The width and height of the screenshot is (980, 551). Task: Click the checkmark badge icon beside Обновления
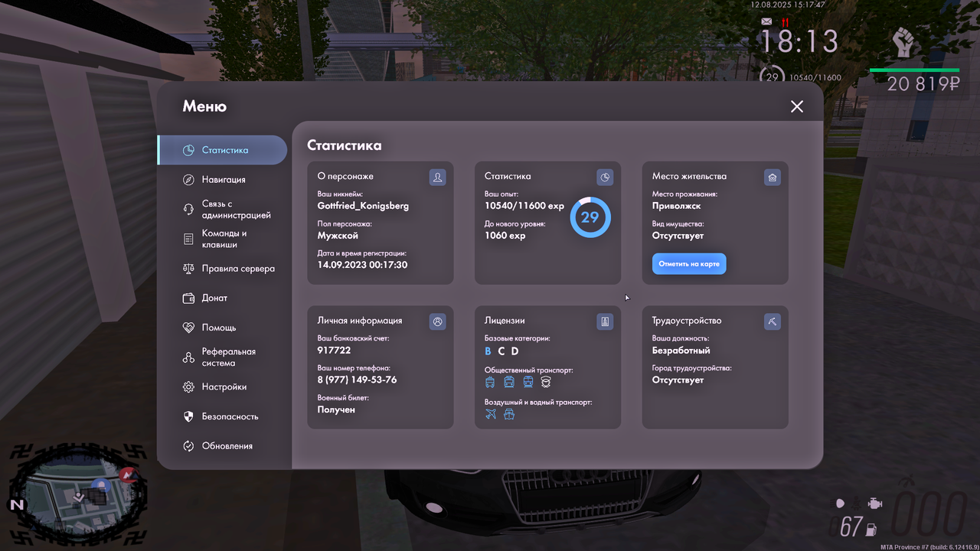pos(188,446)
